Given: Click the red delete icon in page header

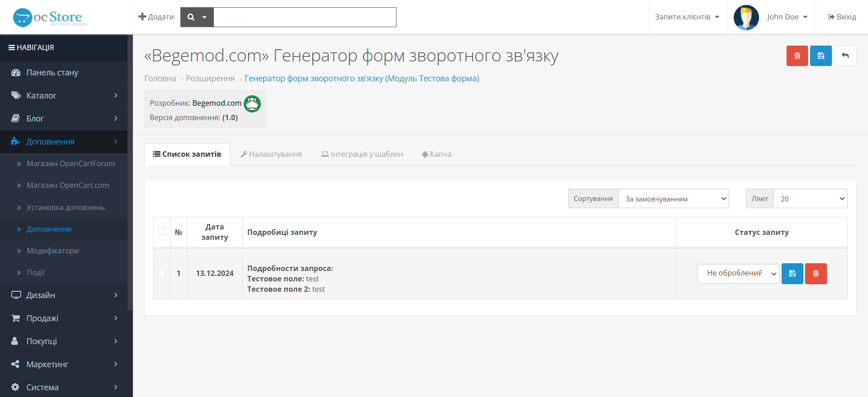Looking at the screenshot, I should [x=797, y=56].
